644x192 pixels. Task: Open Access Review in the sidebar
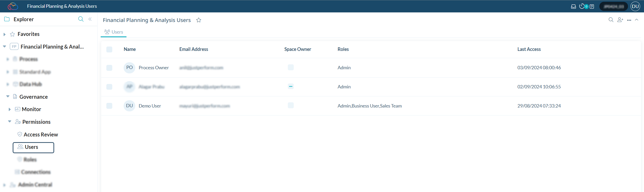[41, 135]
